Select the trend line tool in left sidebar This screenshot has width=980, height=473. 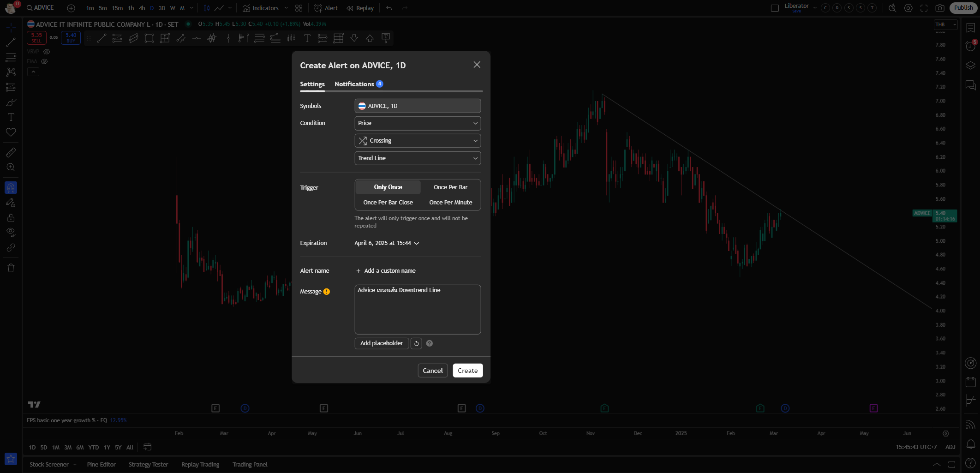(x=11, y=42)
